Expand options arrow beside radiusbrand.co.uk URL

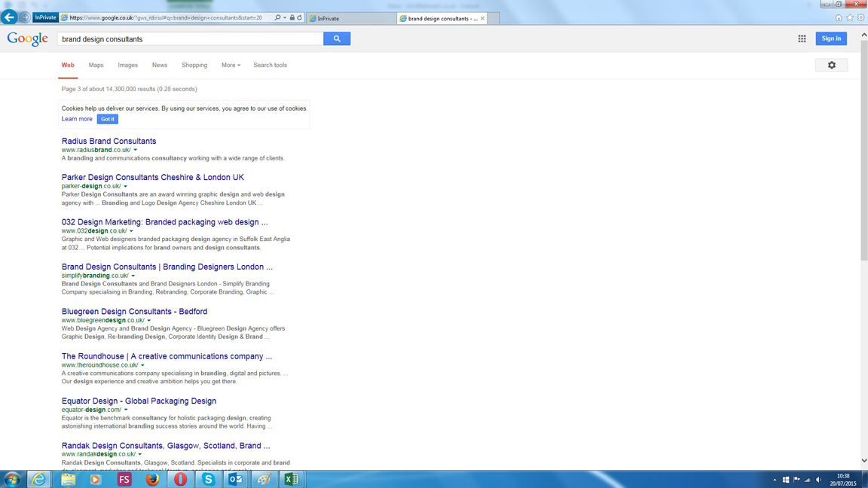coord(136,150)
